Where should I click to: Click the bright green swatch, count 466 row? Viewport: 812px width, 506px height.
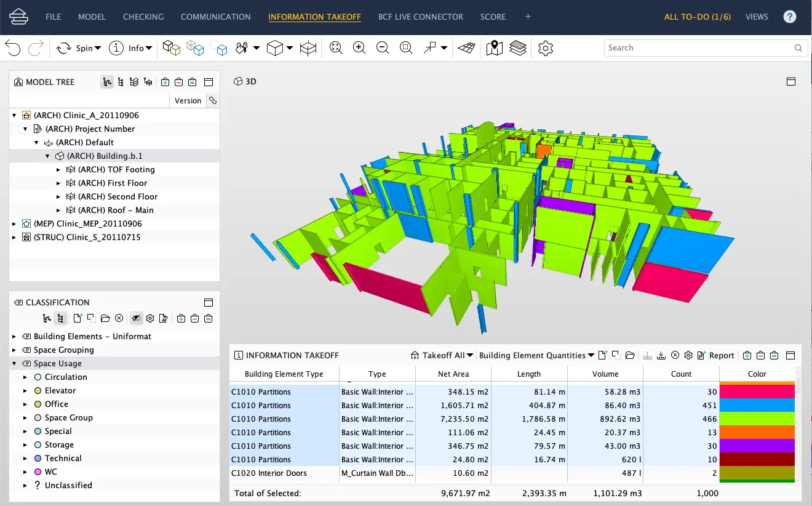(757, 419)
